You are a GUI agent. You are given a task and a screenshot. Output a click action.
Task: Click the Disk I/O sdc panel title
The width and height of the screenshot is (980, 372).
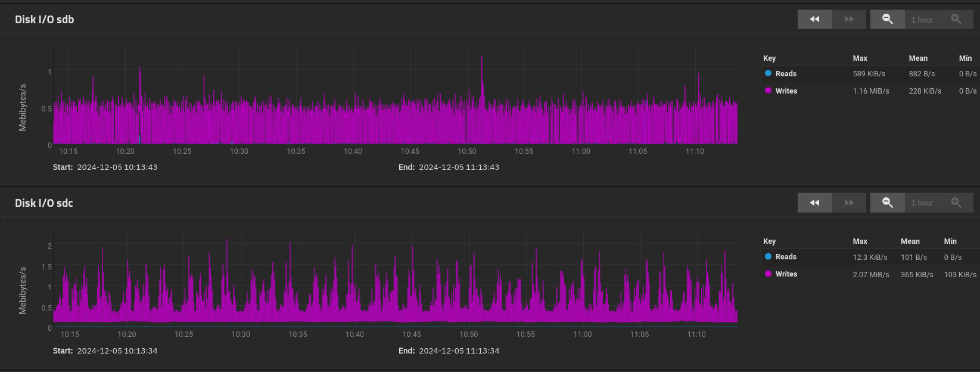(x=44, y=203)
